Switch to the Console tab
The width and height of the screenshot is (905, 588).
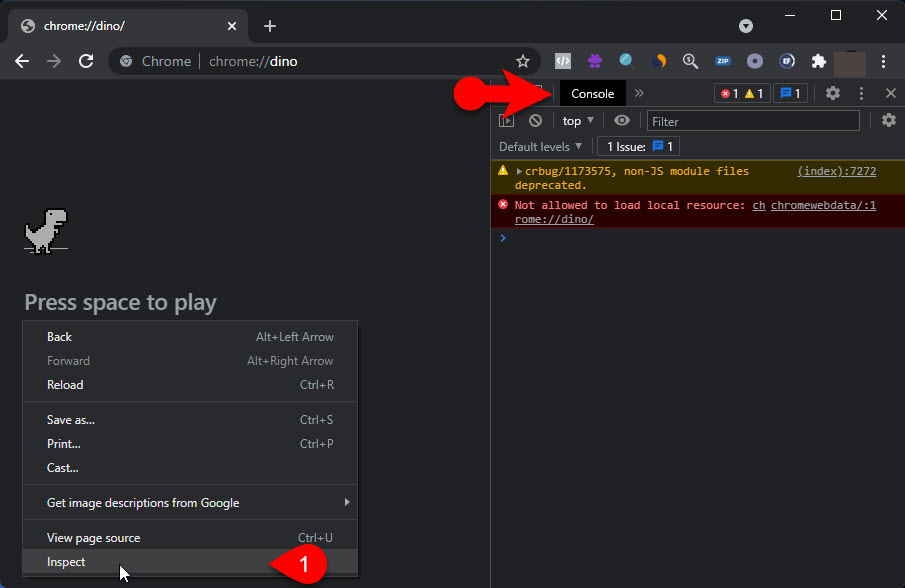pyautogui.click(x=592, y=93)
